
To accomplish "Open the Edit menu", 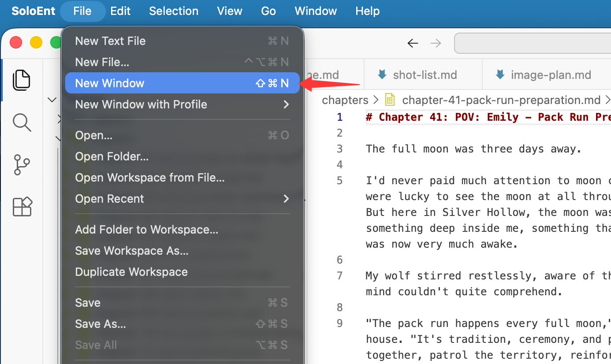I will [120, 11].
